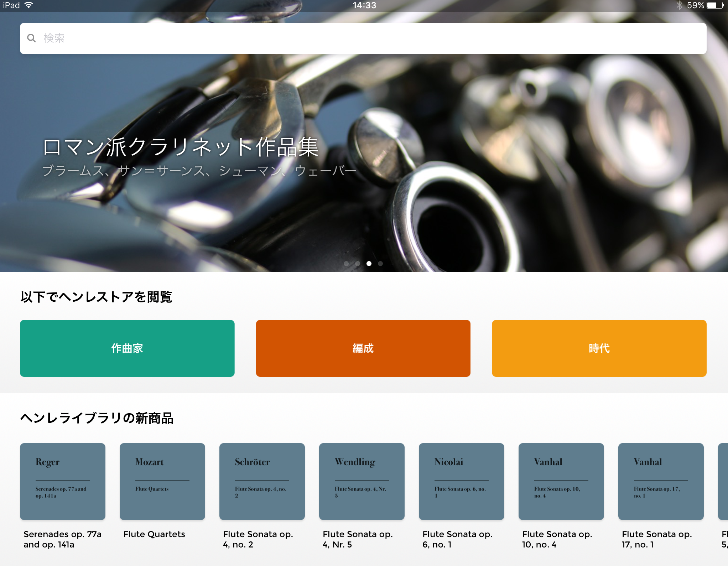This screenshot has height=566, width=728.
Task: Click the search magnifier icon
Action: (31, 38)
